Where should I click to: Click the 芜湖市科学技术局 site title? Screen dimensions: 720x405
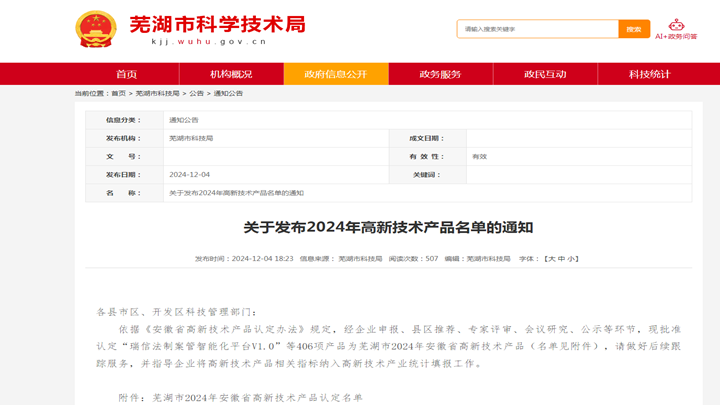tap(217, 25)
